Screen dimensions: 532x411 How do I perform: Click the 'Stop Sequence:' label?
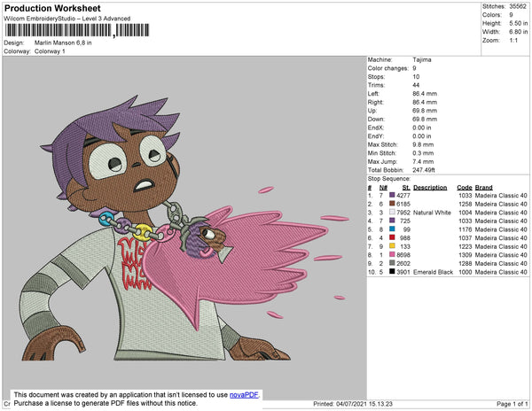[x=389, y=179]
